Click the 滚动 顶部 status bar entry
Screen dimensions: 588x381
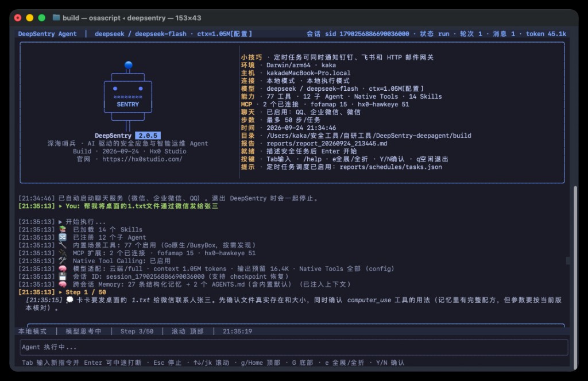188,332
